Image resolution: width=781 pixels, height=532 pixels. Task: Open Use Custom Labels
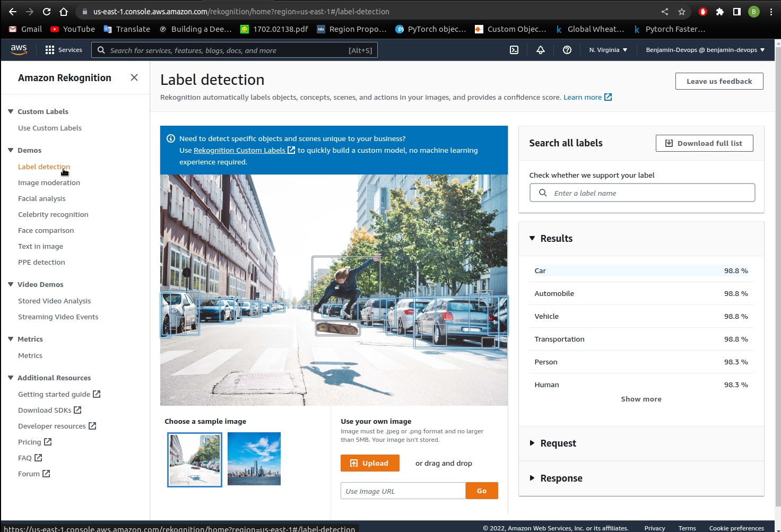pyautogui.click(x=50, y=128)
